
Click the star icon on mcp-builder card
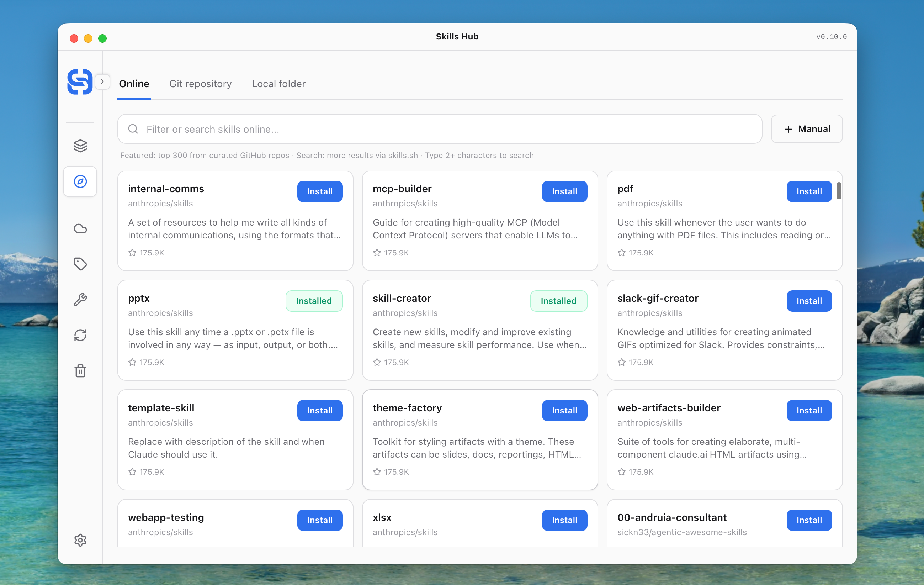click(377, 253)
